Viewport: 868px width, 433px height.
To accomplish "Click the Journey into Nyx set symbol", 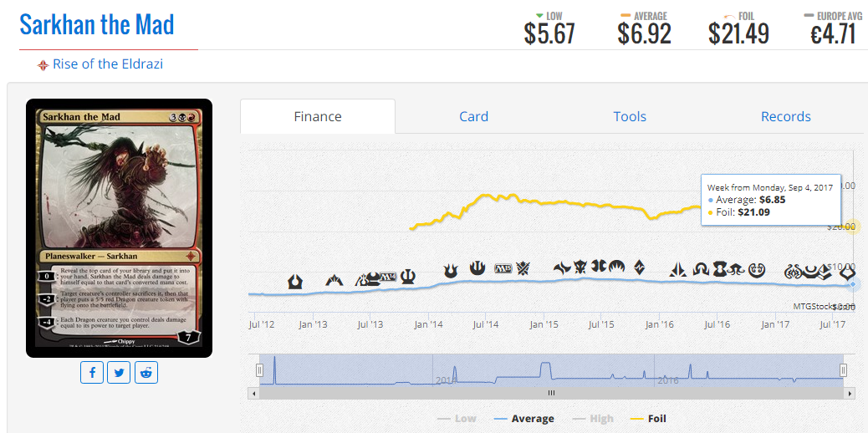I will pyautogui.click(x=477, y=268).
